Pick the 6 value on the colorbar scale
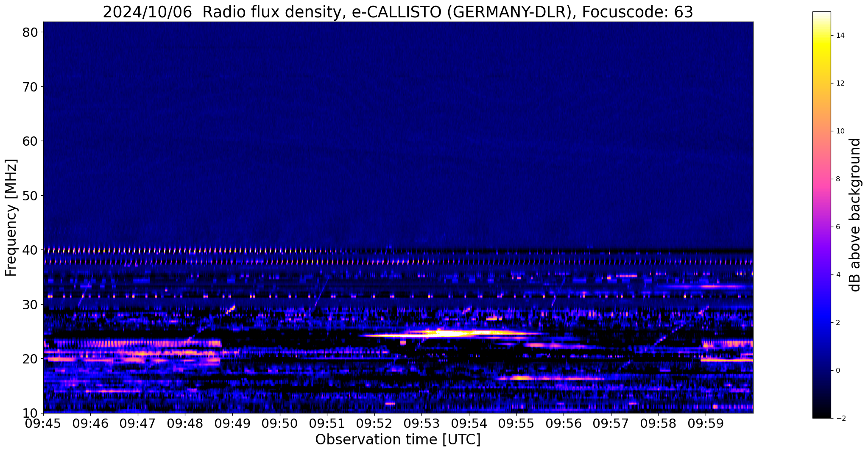Screen dimensions: 868x452 (838, 227)
